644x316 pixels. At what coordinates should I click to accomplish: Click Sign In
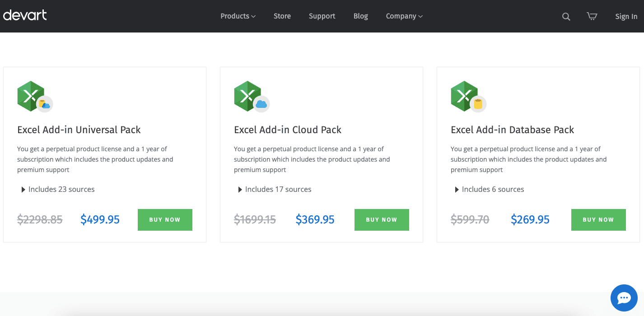pos(626,17)
